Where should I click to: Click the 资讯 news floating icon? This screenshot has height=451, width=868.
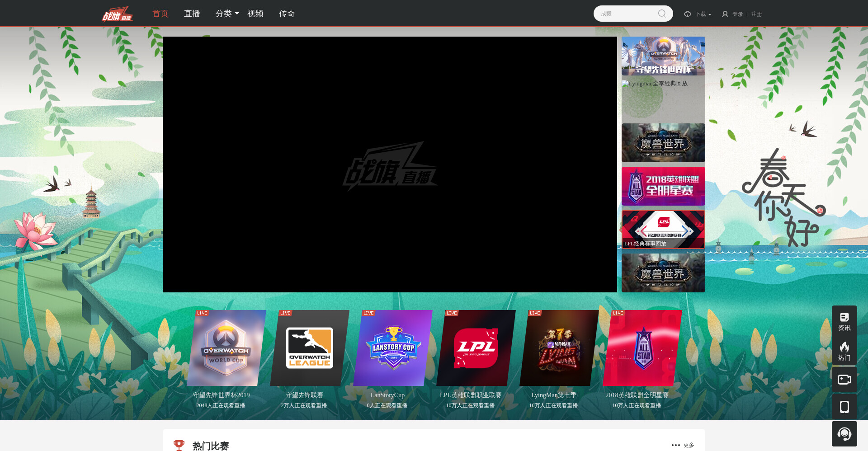[x=844, y=321]
